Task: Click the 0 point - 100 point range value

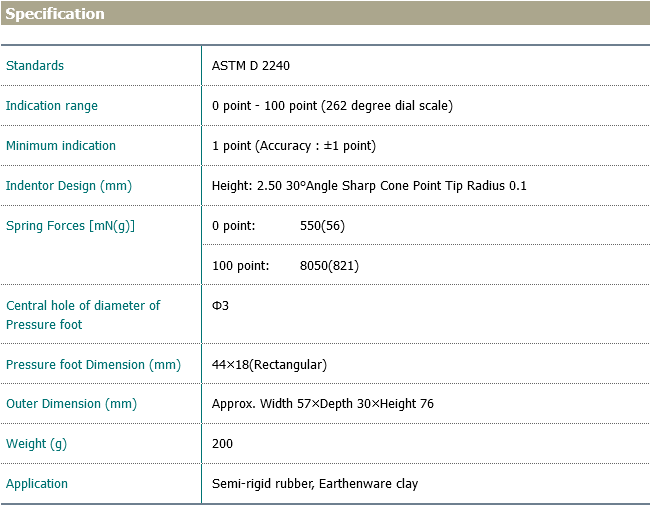Action: pos(332,106)
